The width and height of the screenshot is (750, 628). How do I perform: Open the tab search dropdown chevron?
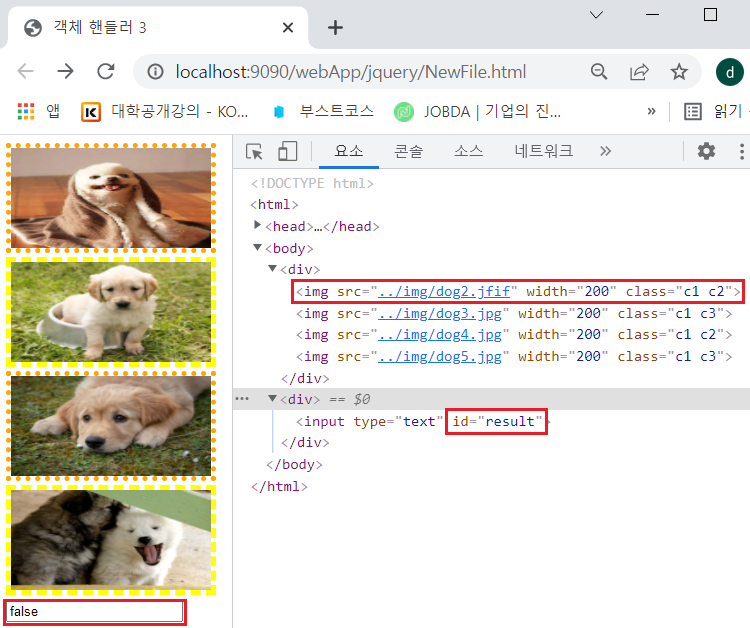click(x=596, y=15)
